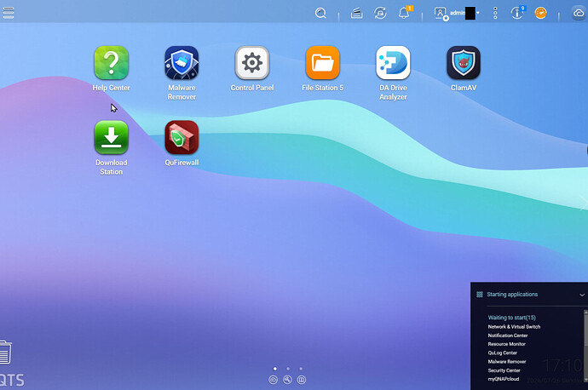Open the three-dot more options menu
The height and width of the screenshot is (390, 588).
click(x=495, y=13)
